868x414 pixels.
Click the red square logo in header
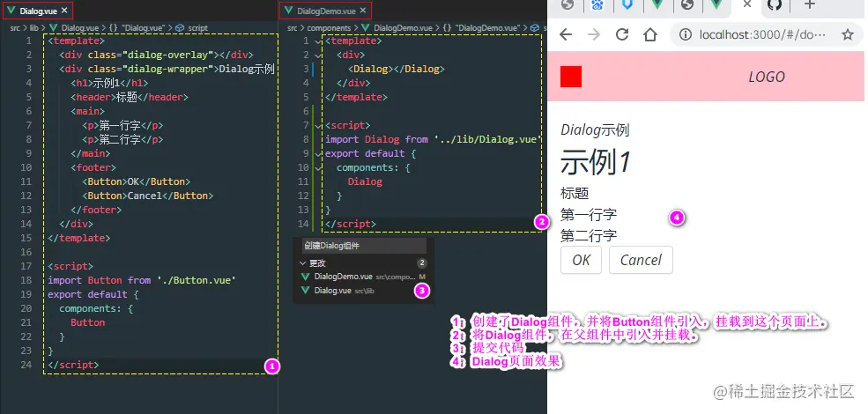[571, 77]
